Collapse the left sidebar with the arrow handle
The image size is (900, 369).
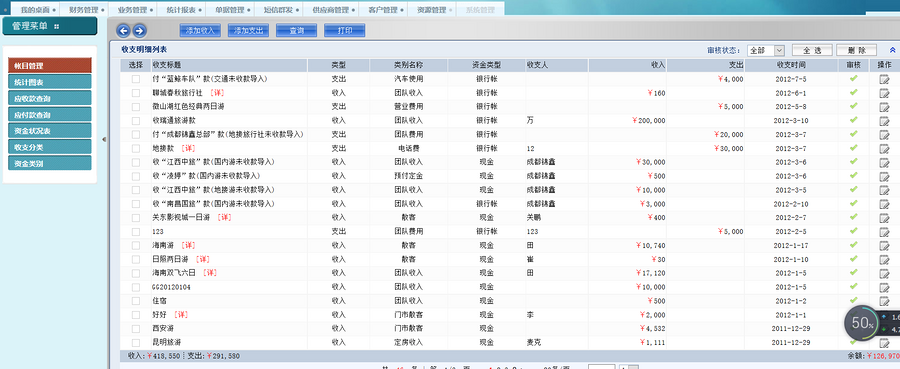coord(104,139)
